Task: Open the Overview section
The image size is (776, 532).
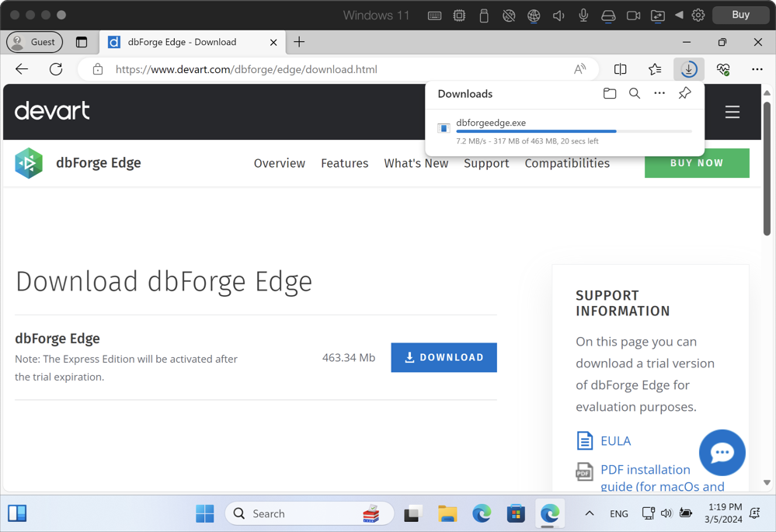Action: [x=279, y=163]
